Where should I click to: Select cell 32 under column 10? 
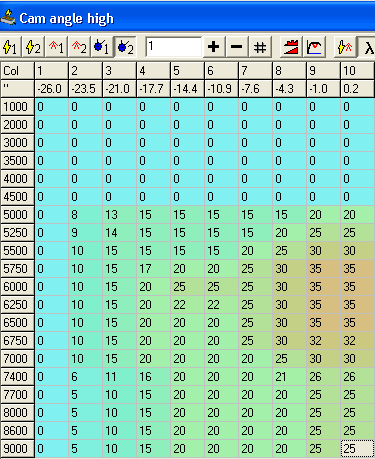[357, 341]
